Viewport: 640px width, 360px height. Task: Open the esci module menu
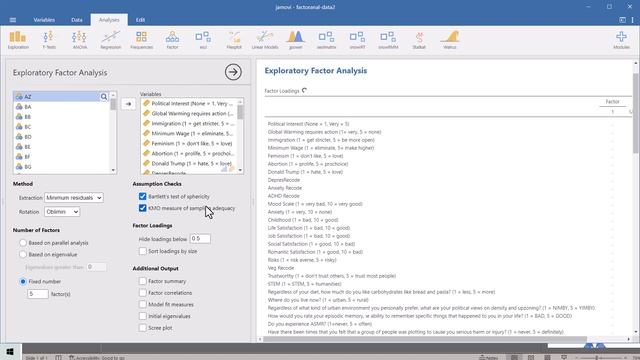pos(203,40)
